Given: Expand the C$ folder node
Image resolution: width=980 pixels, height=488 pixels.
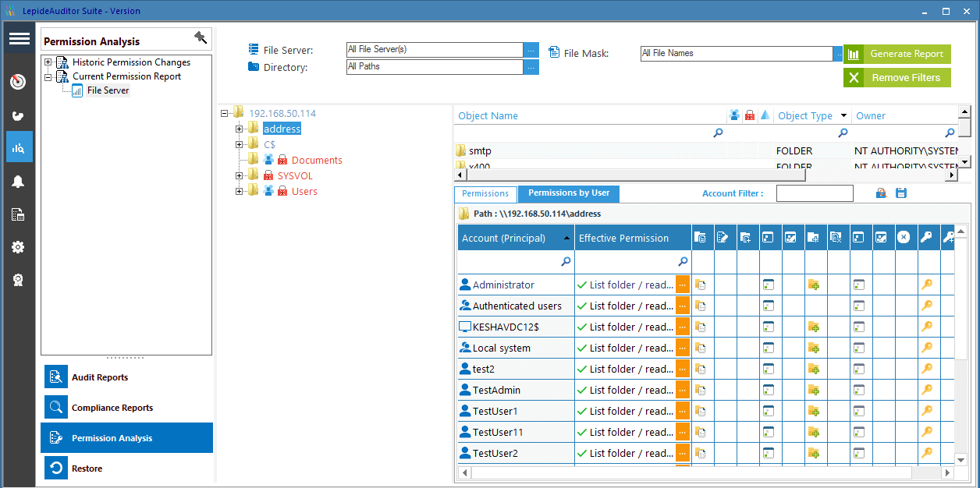Looking at the screenshot, I should point(240,144).
